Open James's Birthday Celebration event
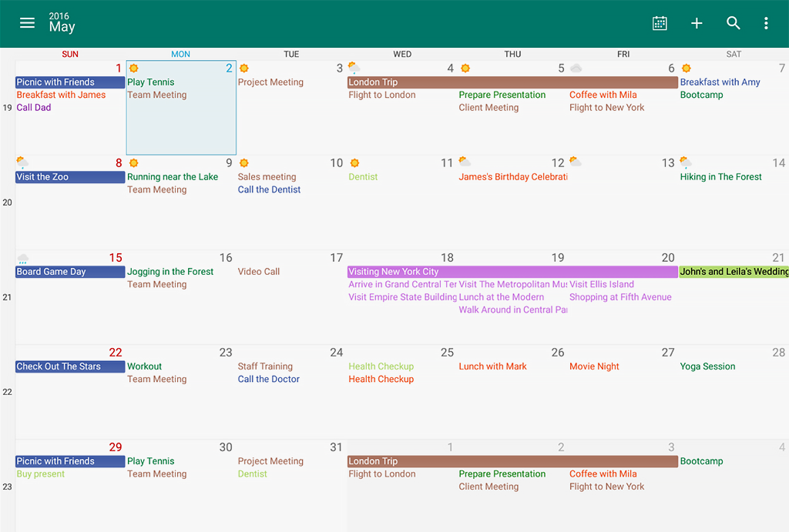The width and height of the screenshot is (789, 532). pyautogui.click(x=512, y=177)
